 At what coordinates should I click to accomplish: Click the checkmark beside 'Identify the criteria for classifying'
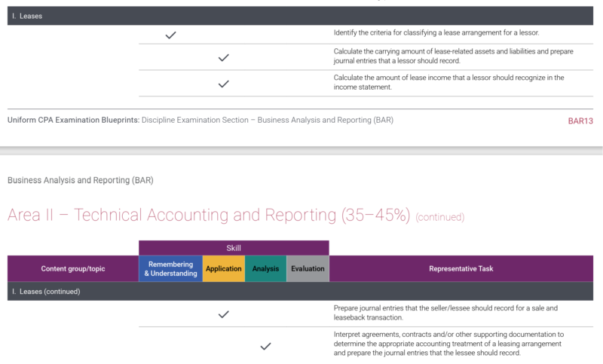(171, 35)
